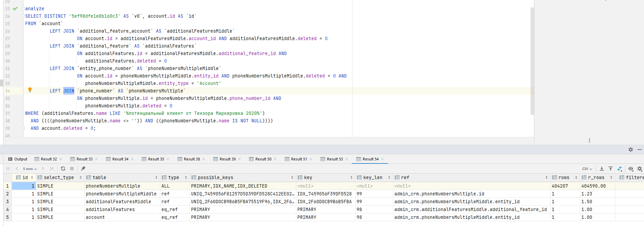Click the yellow intention lightbulb
This screenshot has height=226, width=644.
pyautogui.click(x=30, y=90)
